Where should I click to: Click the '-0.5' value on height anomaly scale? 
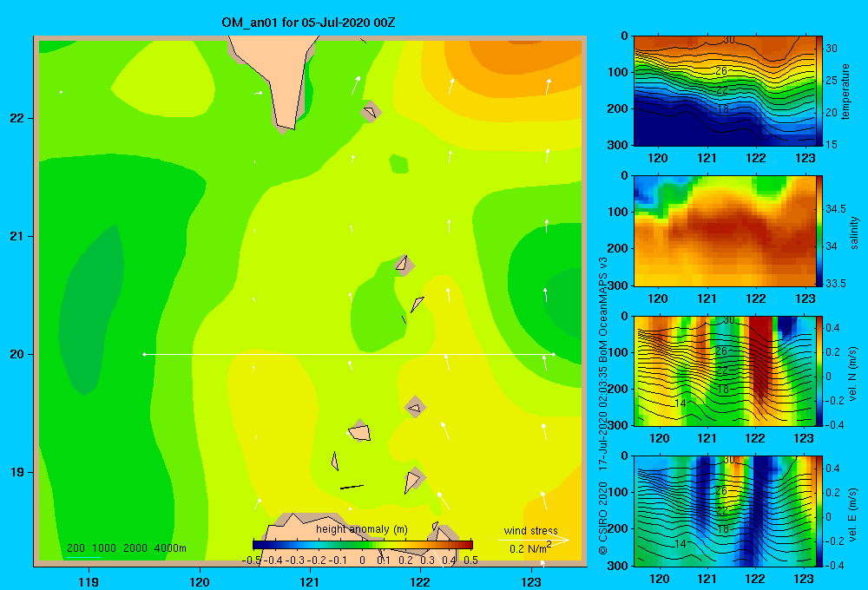(253, 560)
